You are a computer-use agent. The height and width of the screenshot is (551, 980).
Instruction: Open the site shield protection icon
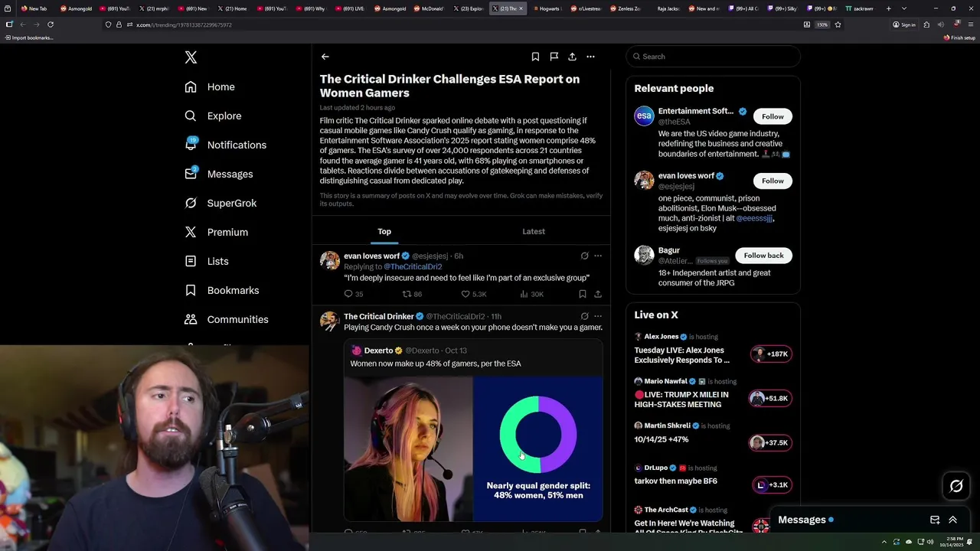108,24
